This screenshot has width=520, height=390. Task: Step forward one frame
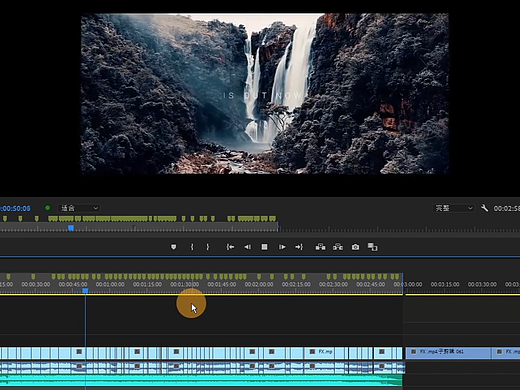[282, 247]
